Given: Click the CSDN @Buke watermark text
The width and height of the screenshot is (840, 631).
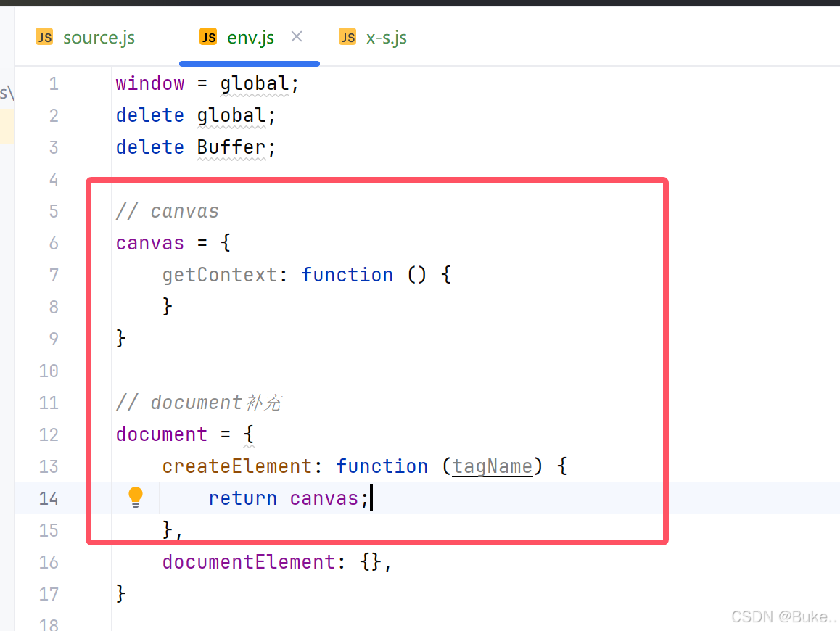Looking at the screenshot, I should coord(783,616).
